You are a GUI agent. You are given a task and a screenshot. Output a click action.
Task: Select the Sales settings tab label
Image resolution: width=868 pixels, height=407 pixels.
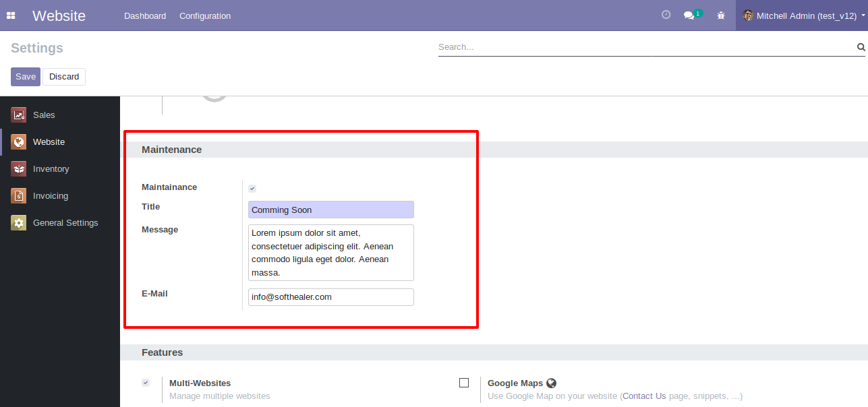44,115
